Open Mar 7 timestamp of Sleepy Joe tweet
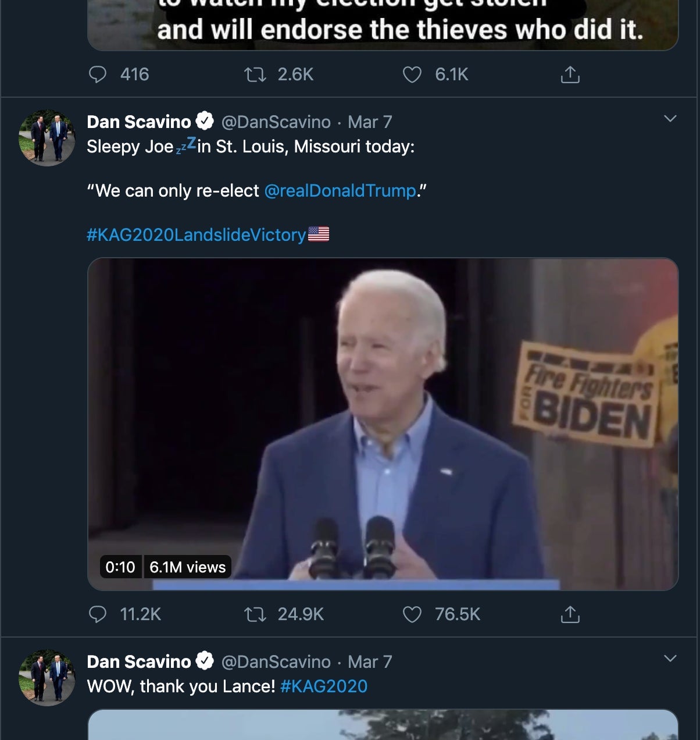The image size is (700, 740). [x=370, y=122]
